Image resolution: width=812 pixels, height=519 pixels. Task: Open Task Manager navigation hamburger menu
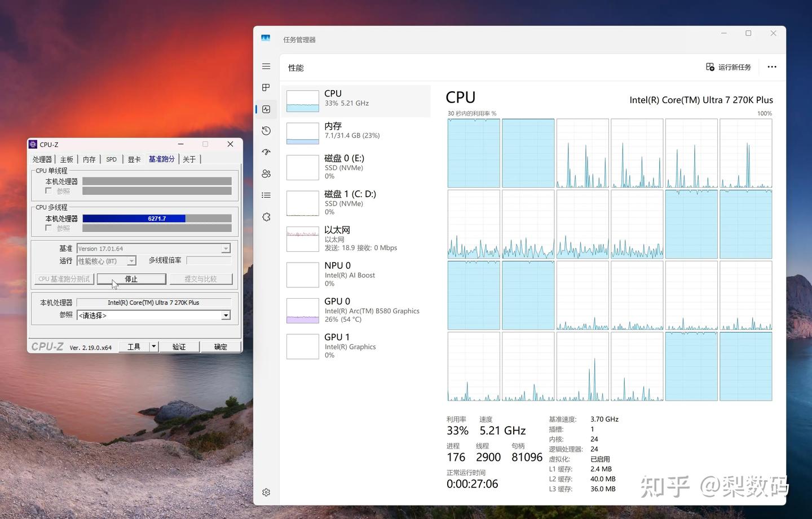(x=266, y=66)
